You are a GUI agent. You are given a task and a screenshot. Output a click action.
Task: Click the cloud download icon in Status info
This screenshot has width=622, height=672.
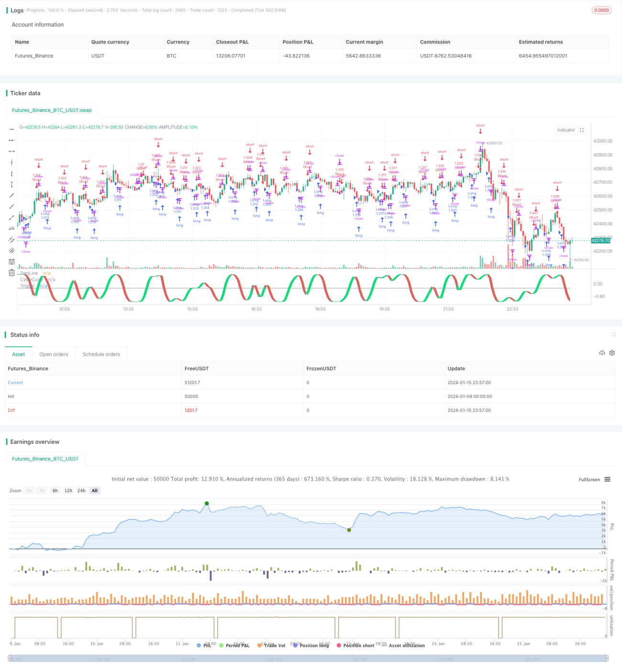[x=602, y=353]
